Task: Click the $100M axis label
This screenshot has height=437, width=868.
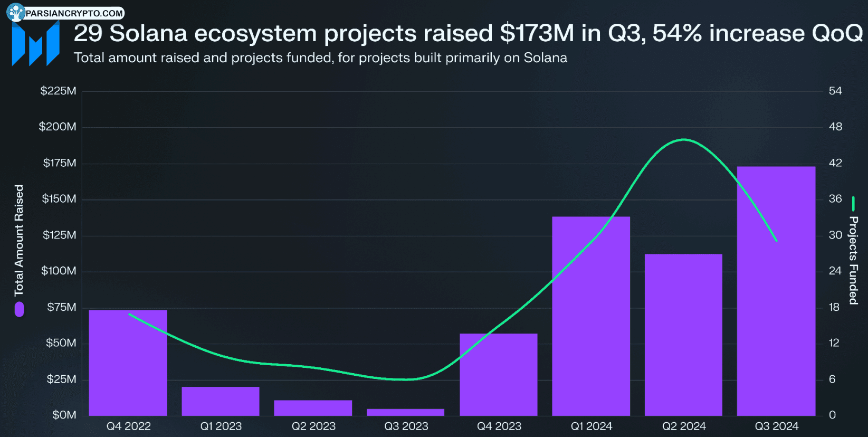Action: pyautogui.click(x=59, y=271)
